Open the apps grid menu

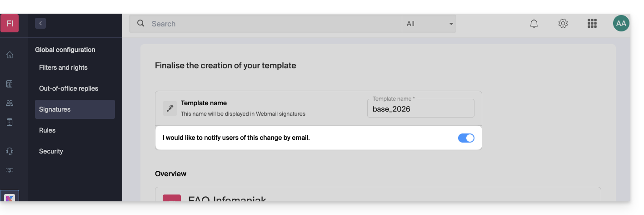592,24
